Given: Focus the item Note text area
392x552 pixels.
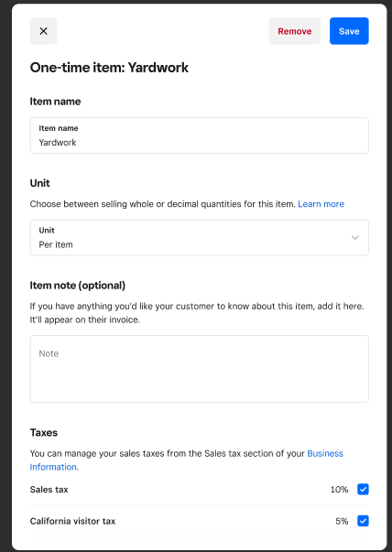Looking at the screenshot, I should tap(200, 369).
